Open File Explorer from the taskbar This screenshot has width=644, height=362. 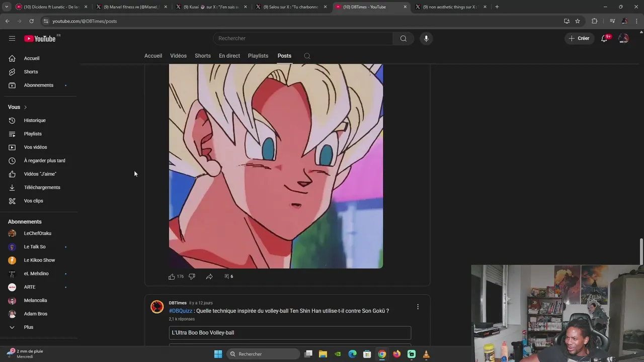[x=323, y=354]
